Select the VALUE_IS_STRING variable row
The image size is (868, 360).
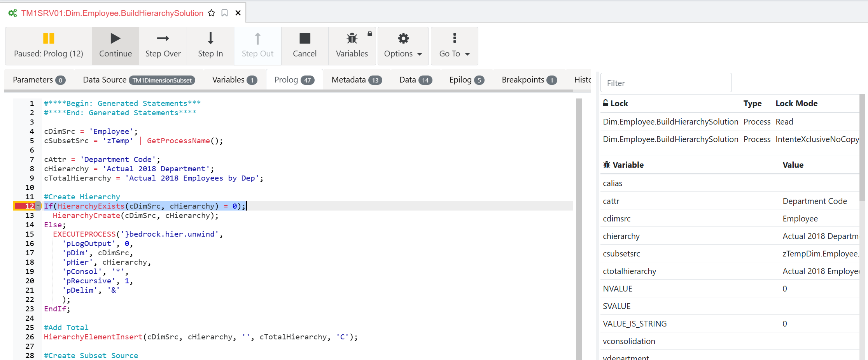tap(730, 323)
